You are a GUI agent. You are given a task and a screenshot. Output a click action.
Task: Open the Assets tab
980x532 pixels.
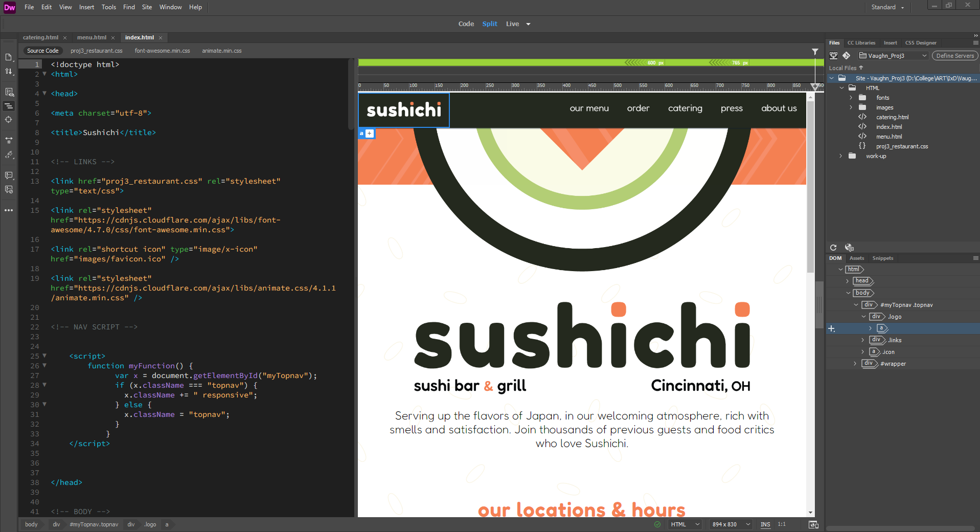(857, 258)
